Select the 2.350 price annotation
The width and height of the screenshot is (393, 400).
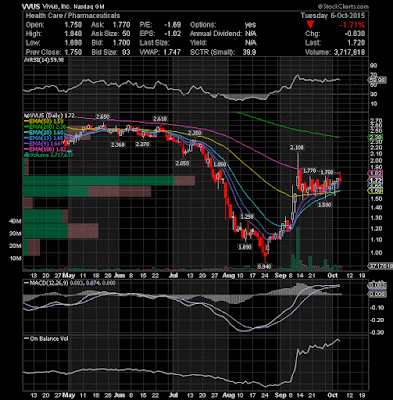point(194,133)
